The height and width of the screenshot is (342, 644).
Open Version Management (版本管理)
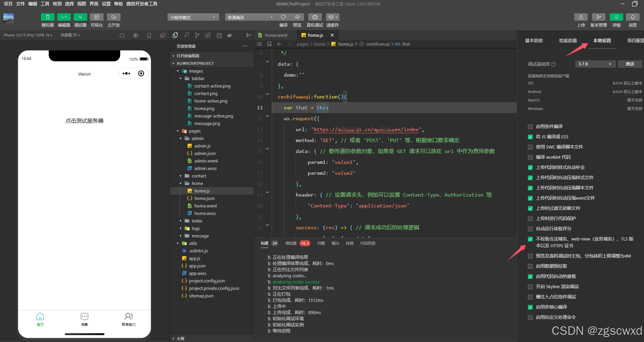click(x=599, y=17)
